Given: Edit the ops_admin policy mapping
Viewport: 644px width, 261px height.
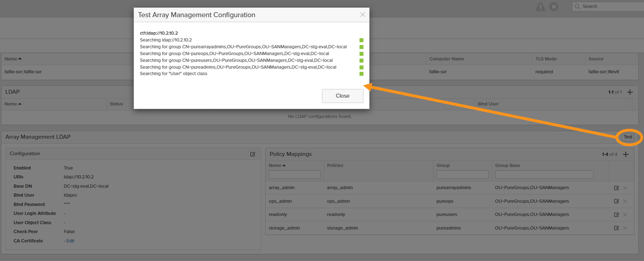Looking at the screenshot, I should click(x=616, y=201).
